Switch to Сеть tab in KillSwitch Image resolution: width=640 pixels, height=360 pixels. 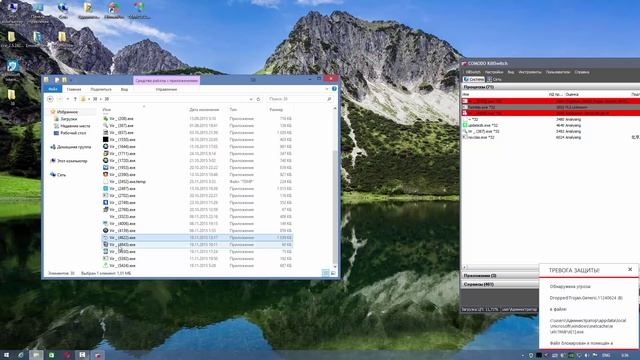tap(494, 79)
